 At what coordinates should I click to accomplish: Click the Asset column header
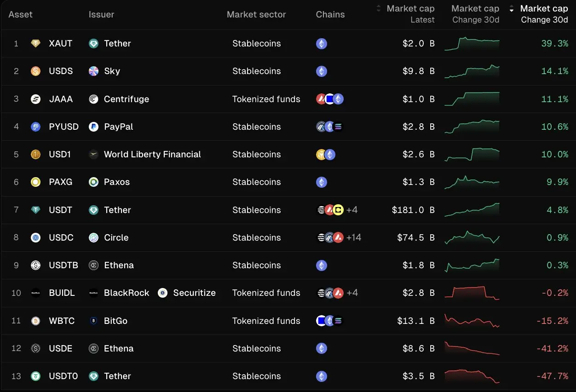(x=21, y=14)
